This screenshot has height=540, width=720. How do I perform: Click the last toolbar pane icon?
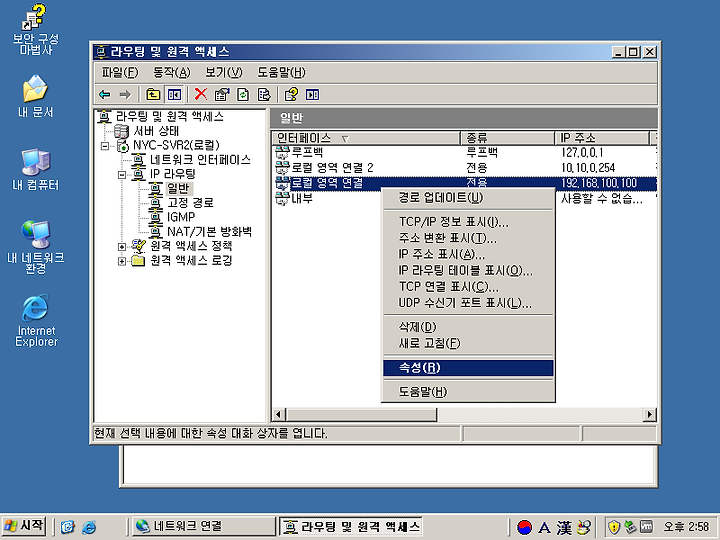(x=312, y=95)
